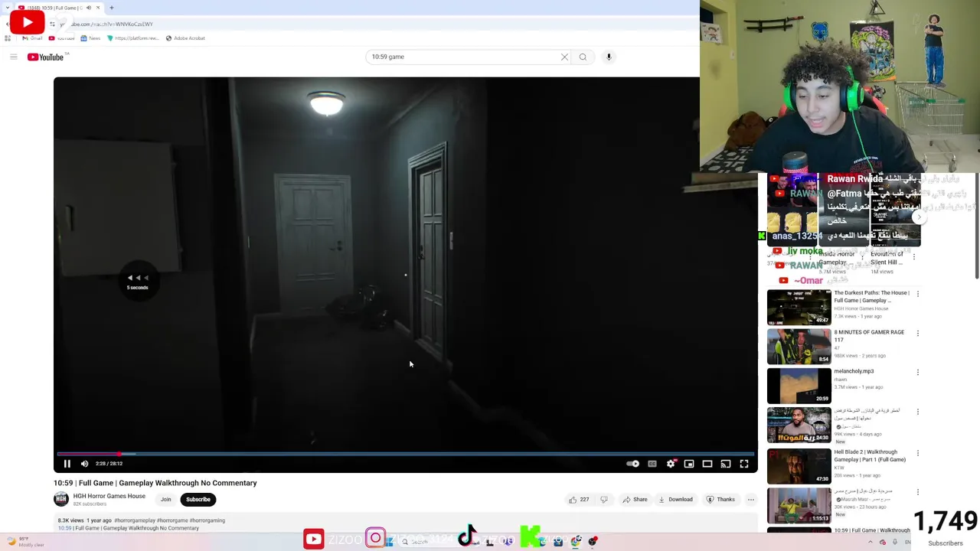Open options menu for the 24:30 Arabic video
The image size is (980, 551).
pyautogui.click(x=918, y=412)
